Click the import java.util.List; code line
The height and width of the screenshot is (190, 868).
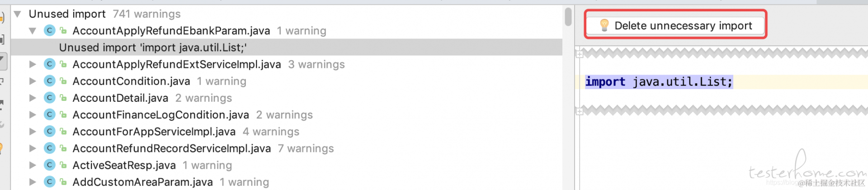tap(659, 82)
